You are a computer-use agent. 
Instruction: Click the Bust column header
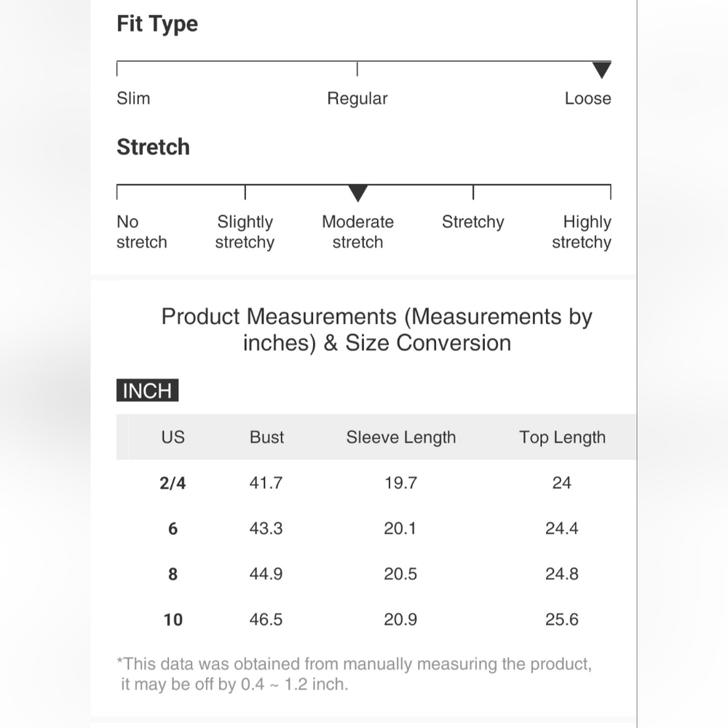[266, 438]
